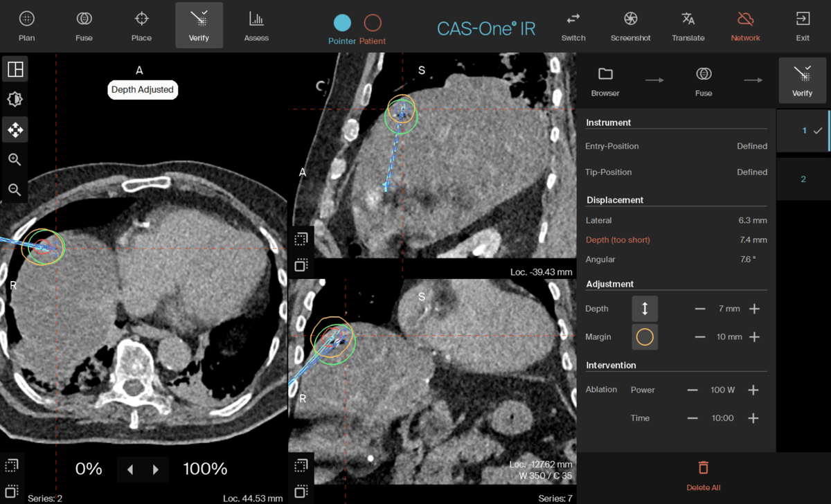Click upper selection icon in axial view

(x=12, y=466)
